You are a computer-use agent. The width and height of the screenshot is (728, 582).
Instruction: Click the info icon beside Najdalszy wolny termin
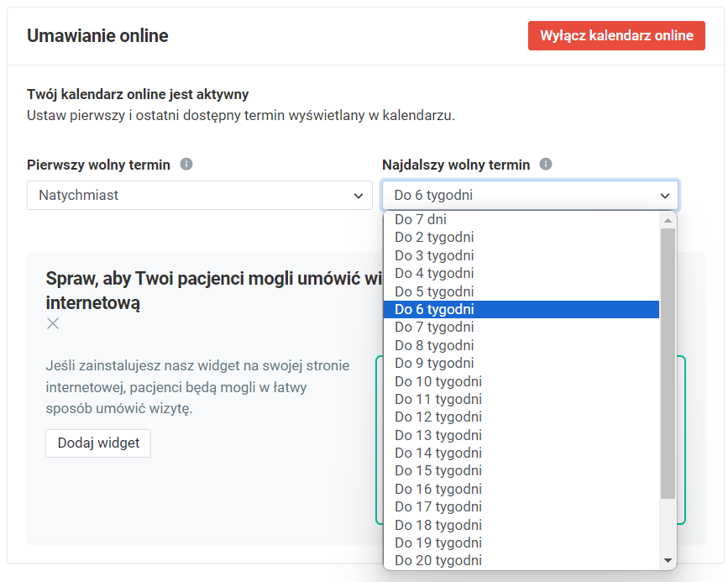[545, 165]
